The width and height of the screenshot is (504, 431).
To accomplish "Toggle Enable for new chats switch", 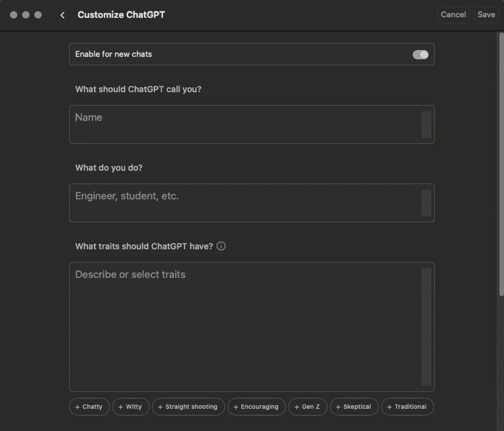I will 420,55.
